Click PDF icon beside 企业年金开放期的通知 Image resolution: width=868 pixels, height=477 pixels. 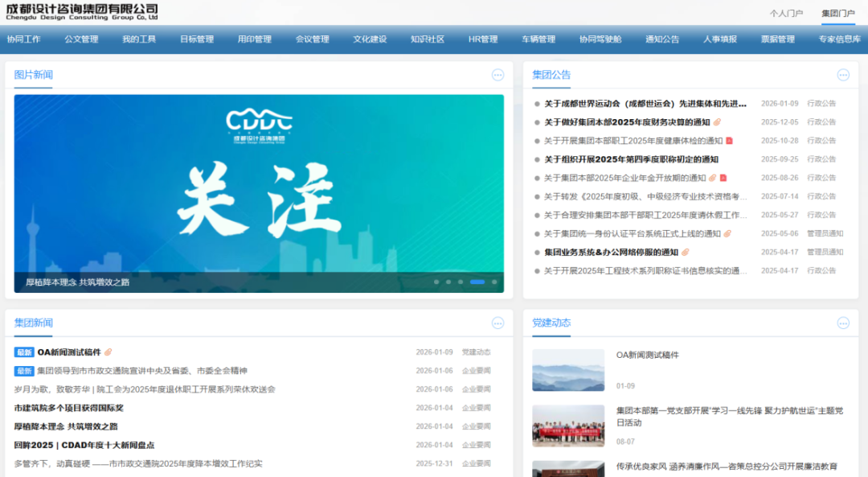tap(723, 178)
